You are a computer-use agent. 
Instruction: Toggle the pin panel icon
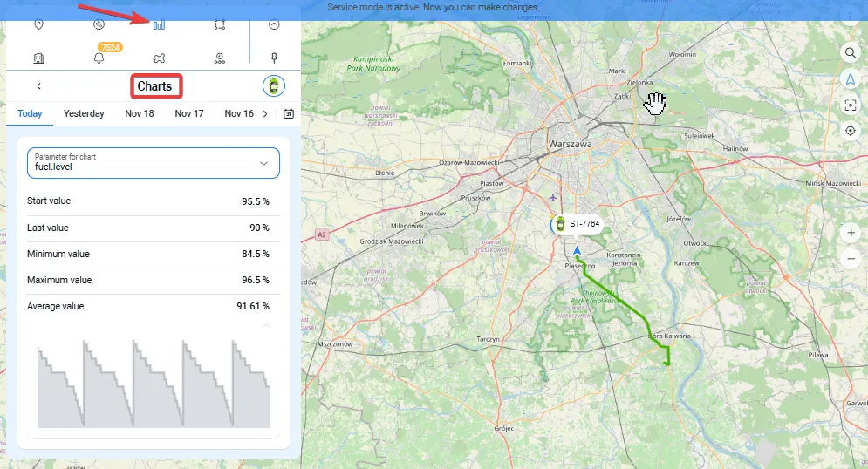(x=274, y=58)
